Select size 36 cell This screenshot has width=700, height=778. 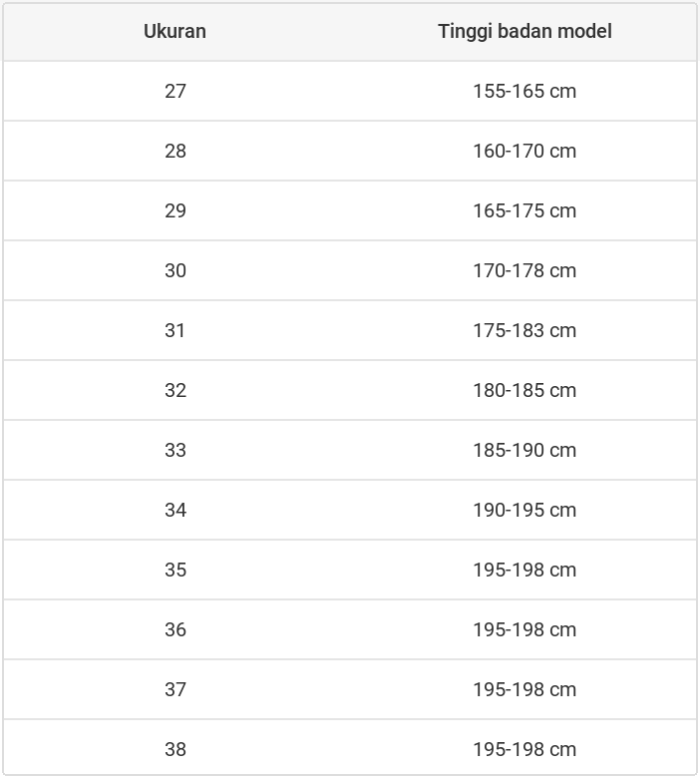pyautogui.click(x=175, y=629)
